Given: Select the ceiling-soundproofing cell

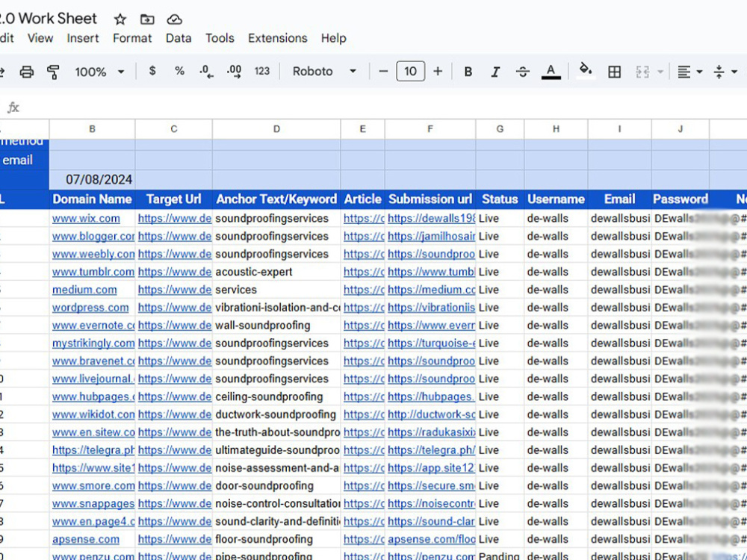Looking at the screenshot, I should coord(276,396).
